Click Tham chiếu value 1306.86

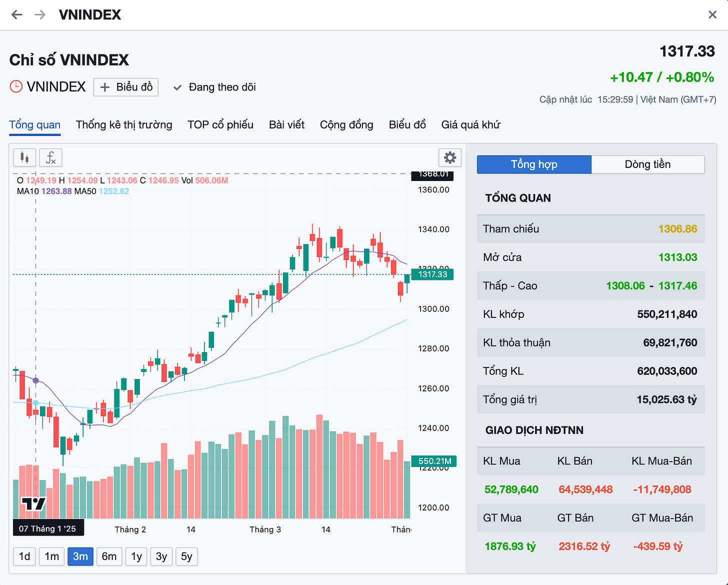click(x=677, y=229)
